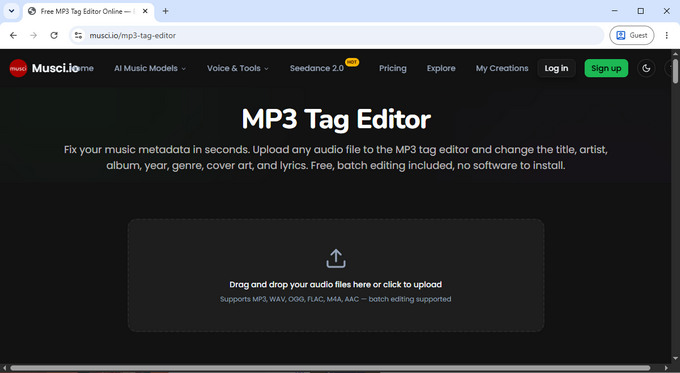This screenshot has height=373, width=680.
Task: Click the drag and drop upload area
Action: point(336,275)
